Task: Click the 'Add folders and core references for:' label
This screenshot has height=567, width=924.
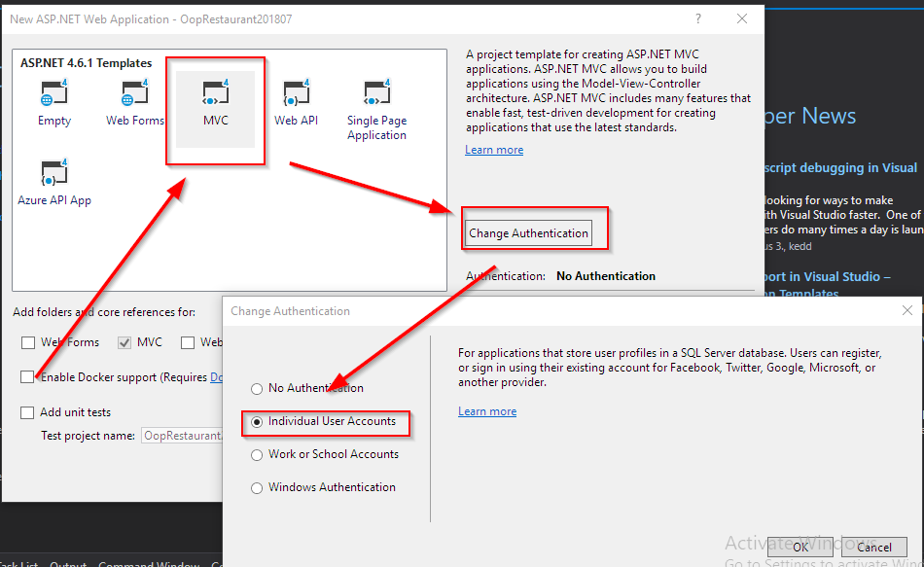Action: coord(104,312)
